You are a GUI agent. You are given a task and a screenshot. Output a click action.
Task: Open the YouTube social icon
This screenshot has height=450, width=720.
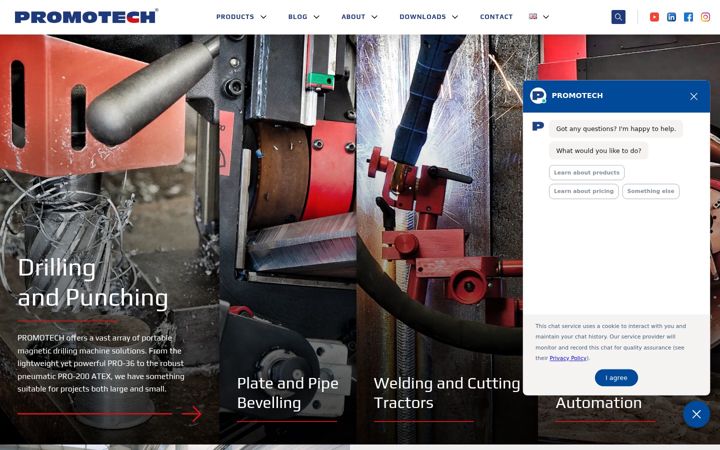pos(654,17)
